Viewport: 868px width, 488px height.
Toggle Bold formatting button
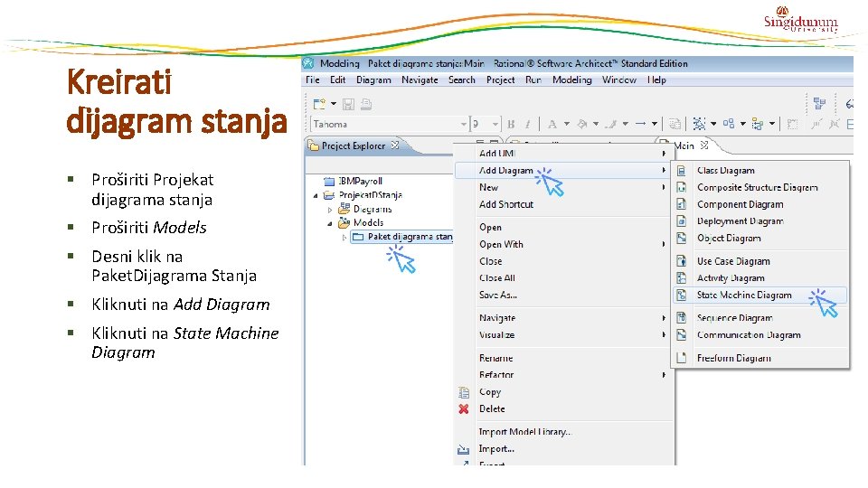tap(511, 124)
